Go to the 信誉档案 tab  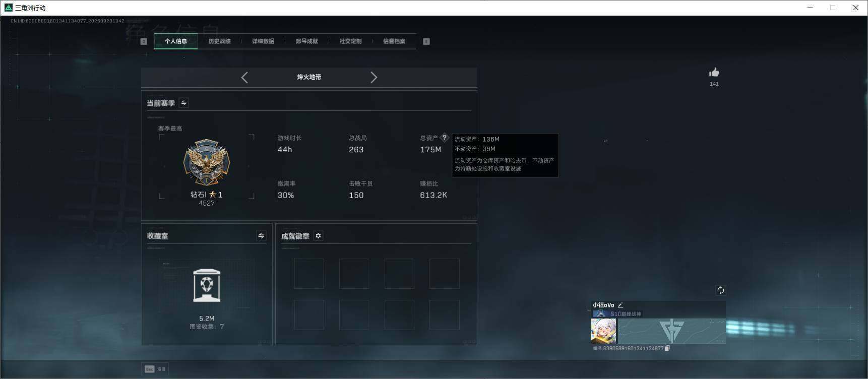pyautogui.click(x=394, y=41)
